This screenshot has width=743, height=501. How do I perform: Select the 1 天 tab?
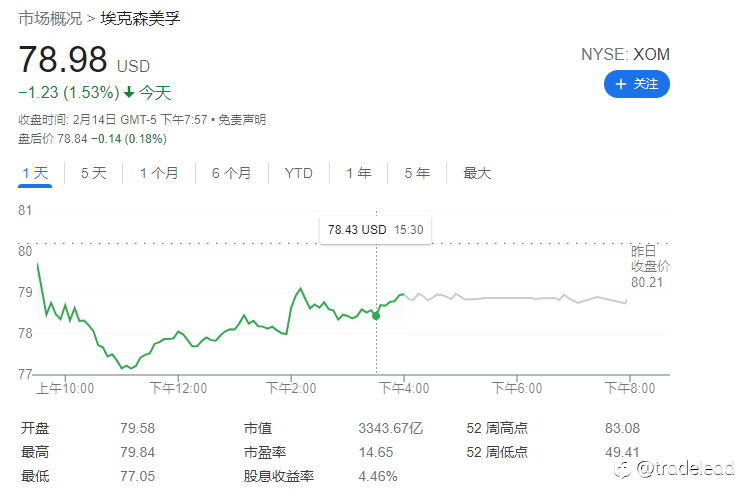point(35,173)
